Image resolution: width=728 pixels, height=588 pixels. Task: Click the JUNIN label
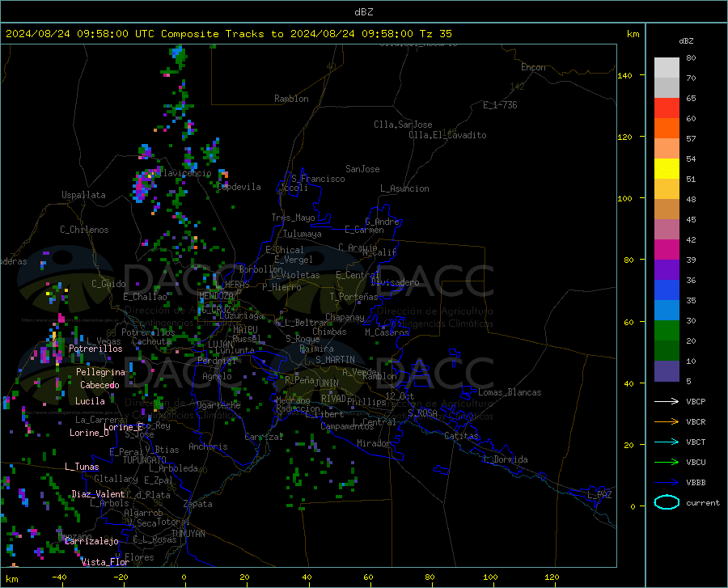click(x=327, y=383)
